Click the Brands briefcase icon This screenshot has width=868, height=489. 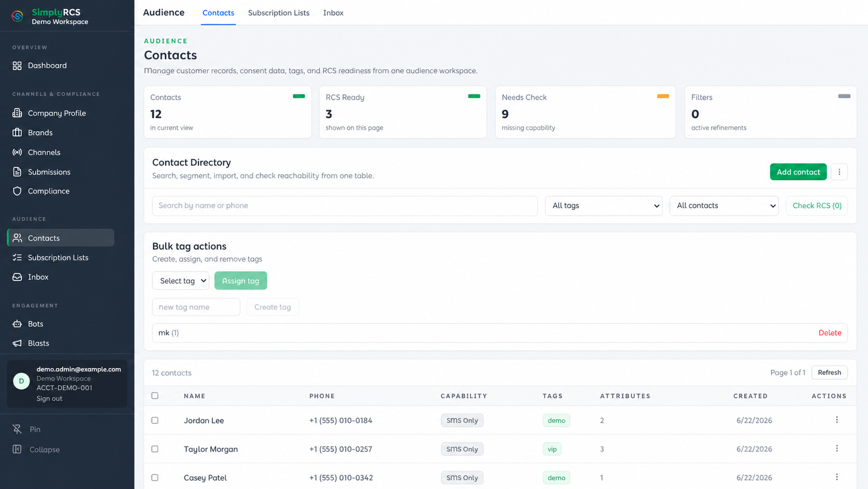pyautogui.click(x=17, y=133)
